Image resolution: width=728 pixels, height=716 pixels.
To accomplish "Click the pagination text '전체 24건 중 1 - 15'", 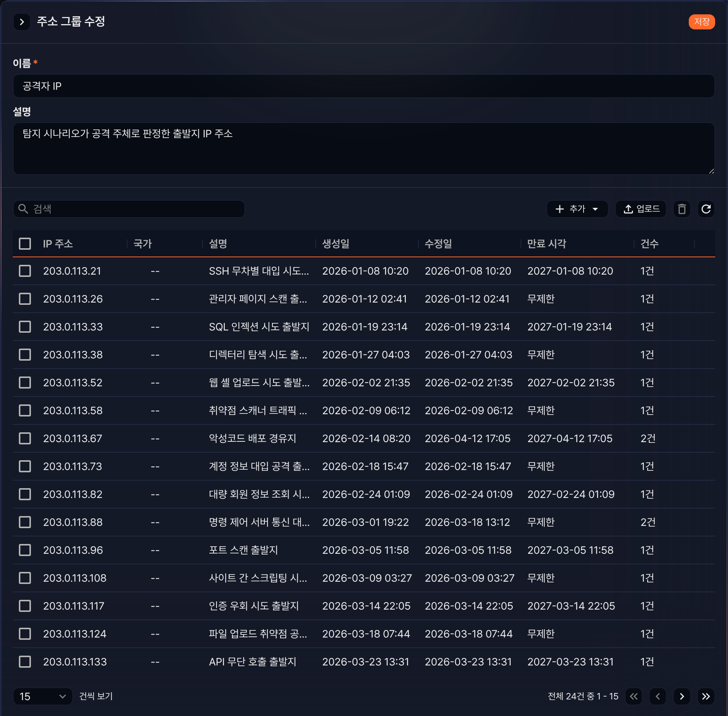I will [x=583, y=696].
